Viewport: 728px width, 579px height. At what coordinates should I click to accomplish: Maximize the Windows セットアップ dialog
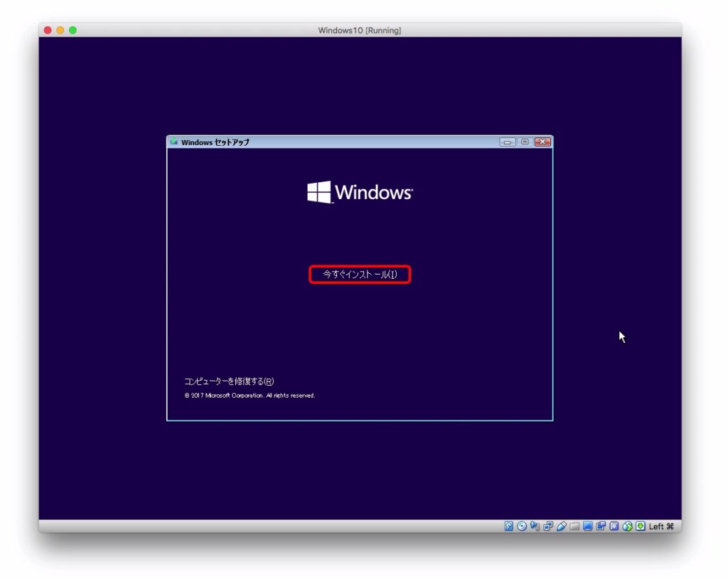coord(525,142)
